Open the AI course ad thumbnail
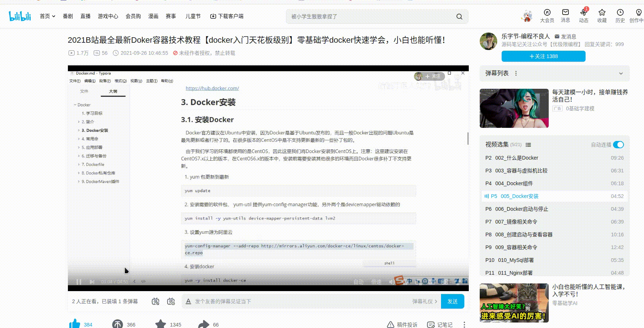The width and height of the screenshot is (644, 328). tap(514, 303)
